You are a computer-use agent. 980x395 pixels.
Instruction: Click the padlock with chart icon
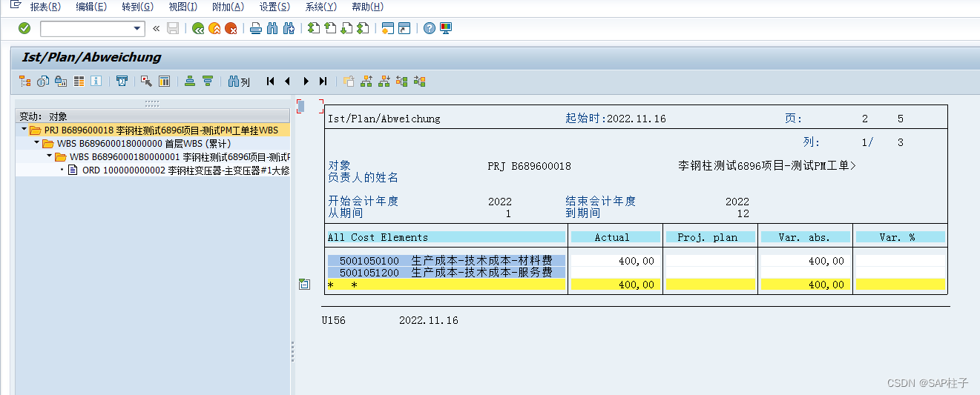coord(61,82)
